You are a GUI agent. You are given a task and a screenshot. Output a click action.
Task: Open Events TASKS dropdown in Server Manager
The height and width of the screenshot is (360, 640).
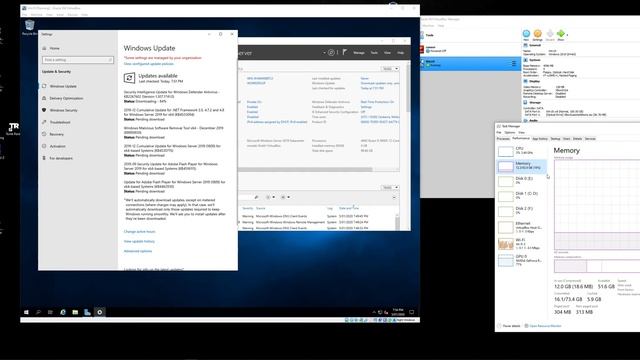coord(390,187)
